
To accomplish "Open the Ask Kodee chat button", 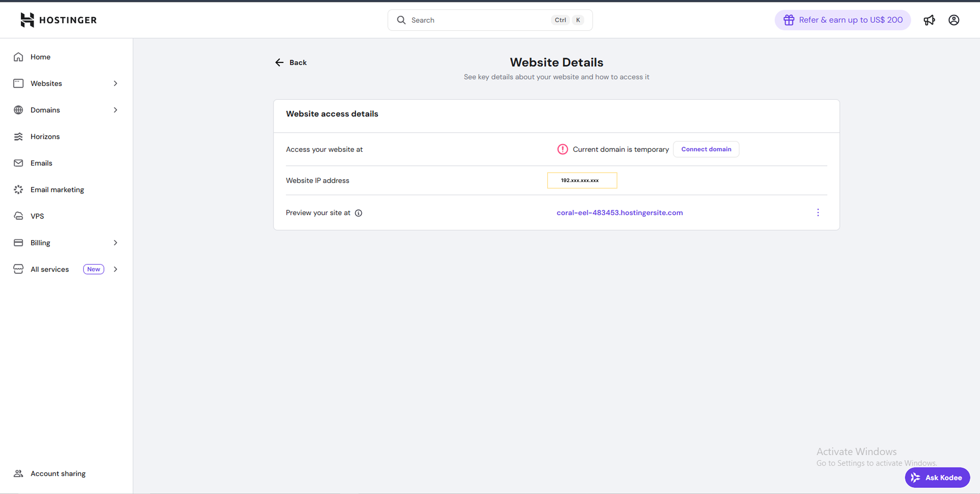I will coord(937,477).
